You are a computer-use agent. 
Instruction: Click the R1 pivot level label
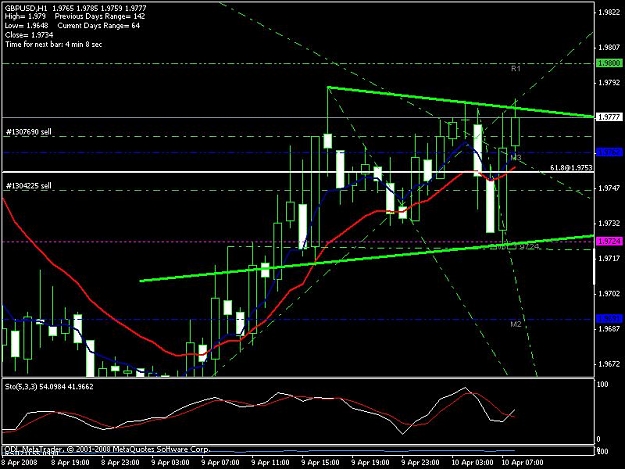(516, 69)
